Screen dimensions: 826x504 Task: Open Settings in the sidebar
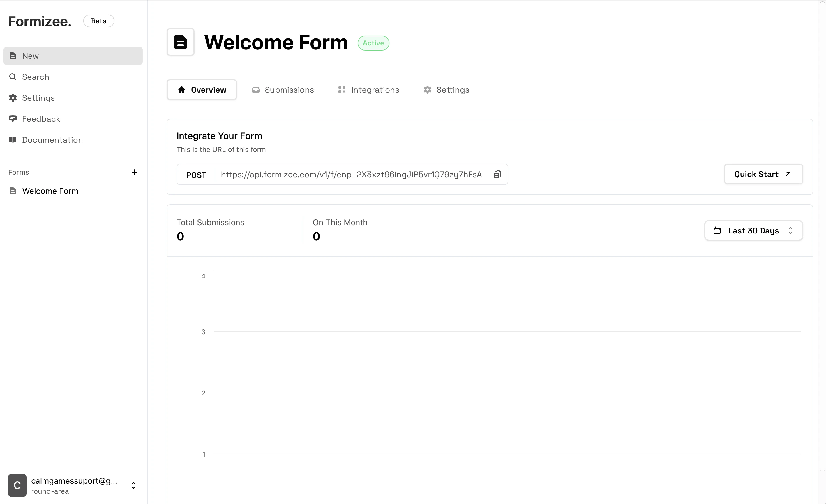pos(73,98)
